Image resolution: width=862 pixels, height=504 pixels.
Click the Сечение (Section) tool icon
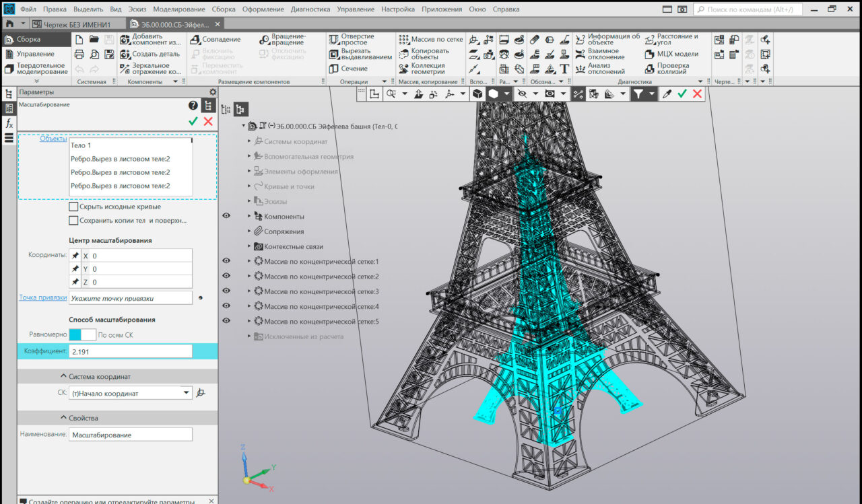pos(334,69)
